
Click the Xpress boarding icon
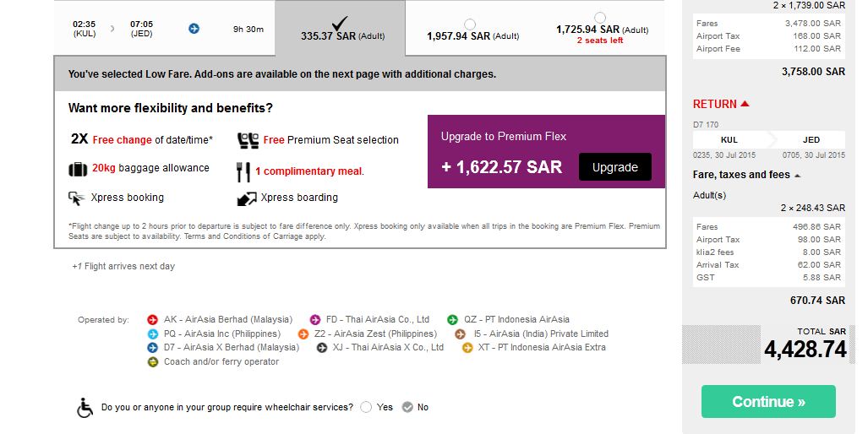[247, 198]
